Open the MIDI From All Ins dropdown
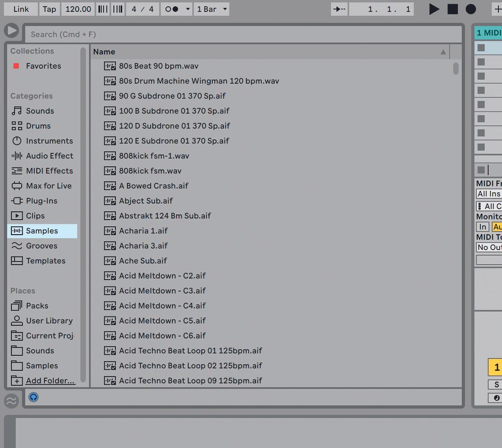Viewport: 502px width, 448px height. point(488,194)
